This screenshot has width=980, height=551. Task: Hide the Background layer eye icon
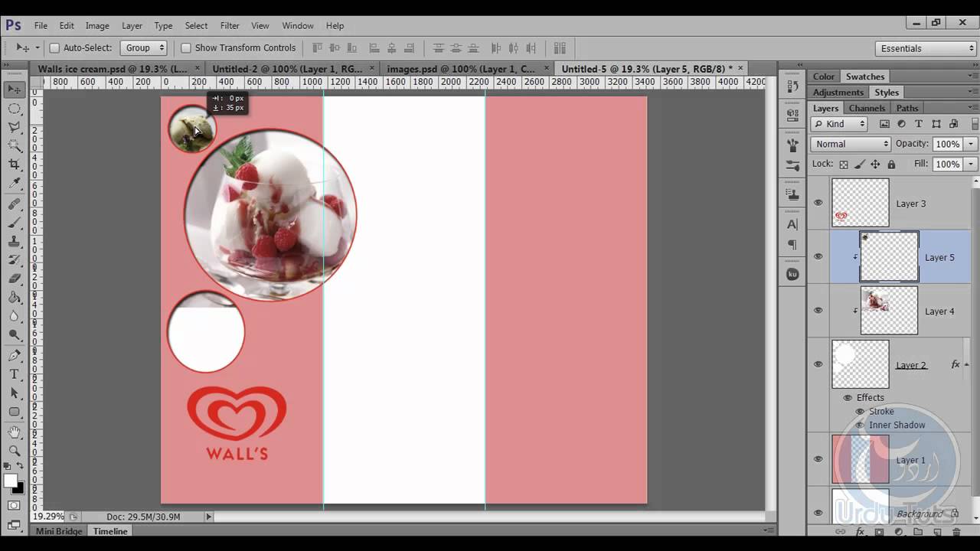point(818,513)
